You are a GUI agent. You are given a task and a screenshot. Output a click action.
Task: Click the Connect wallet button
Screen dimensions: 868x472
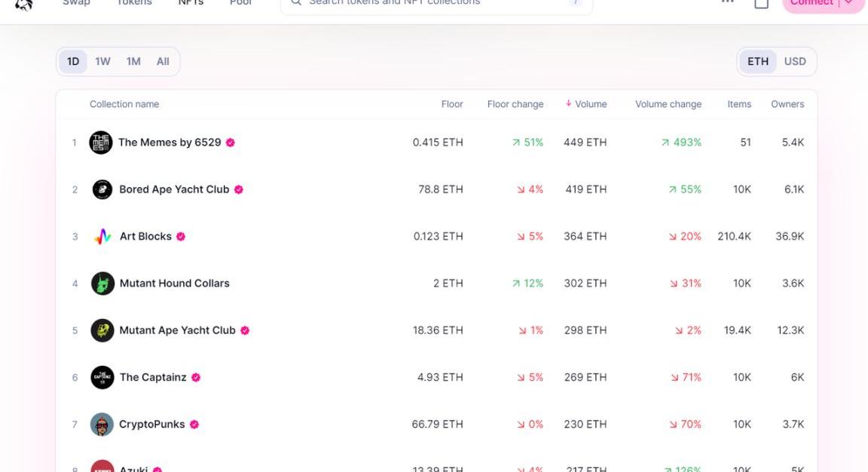coord(811,3)
